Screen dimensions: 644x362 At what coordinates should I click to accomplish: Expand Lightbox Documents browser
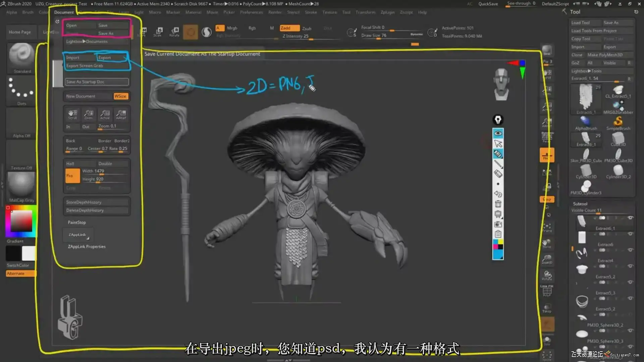[87, 42]
